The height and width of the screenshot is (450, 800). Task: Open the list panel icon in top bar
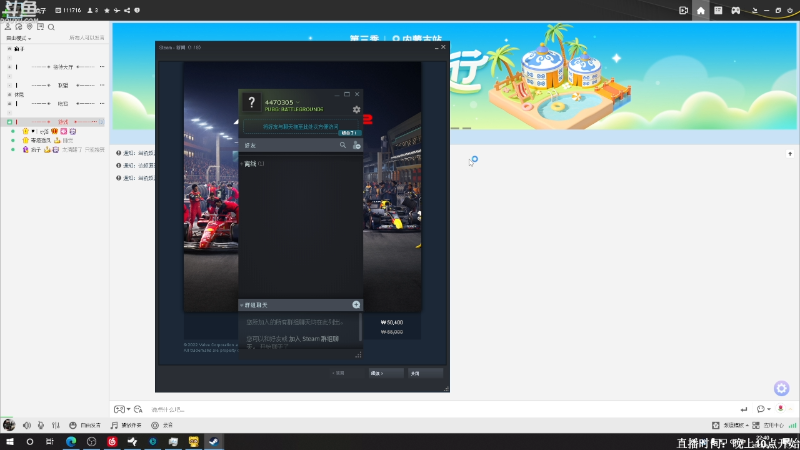(x=718, y=10)
